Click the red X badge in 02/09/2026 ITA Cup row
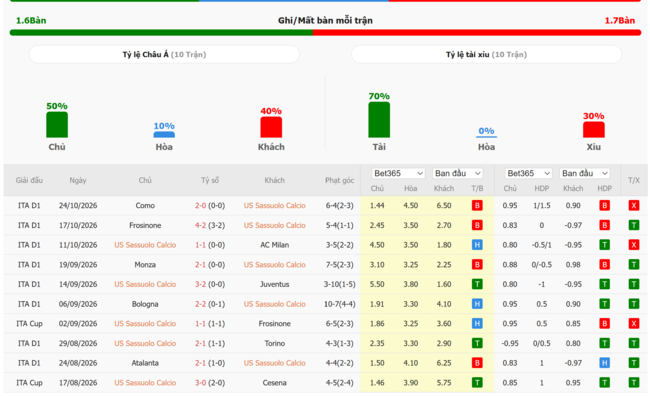The width and height of the screenshot is (650, 396). pyautogui.click(x=633, y=323)
